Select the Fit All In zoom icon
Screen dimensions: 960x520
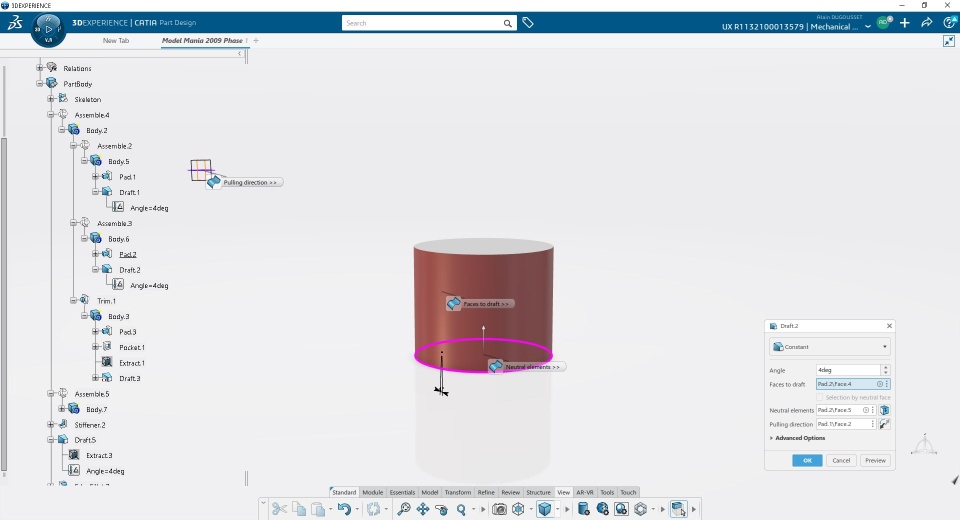pos(403,509)
